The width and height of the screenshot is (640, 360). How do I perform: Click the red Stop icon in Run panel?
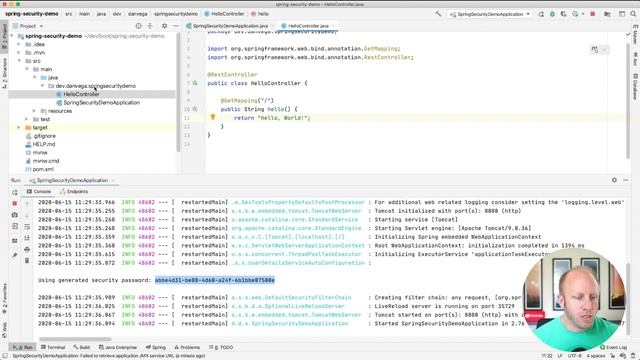[x=15, y=203]
